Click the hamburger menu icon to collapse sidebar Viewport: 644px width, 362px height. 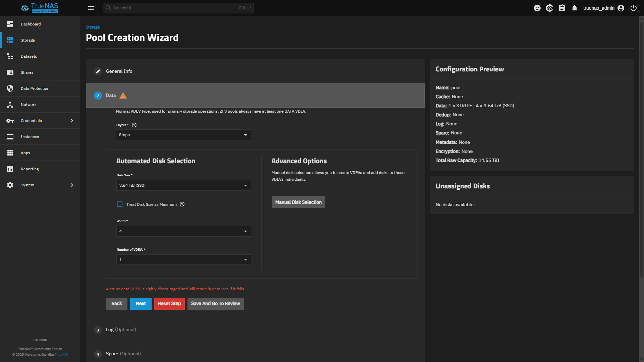point(91,8)
